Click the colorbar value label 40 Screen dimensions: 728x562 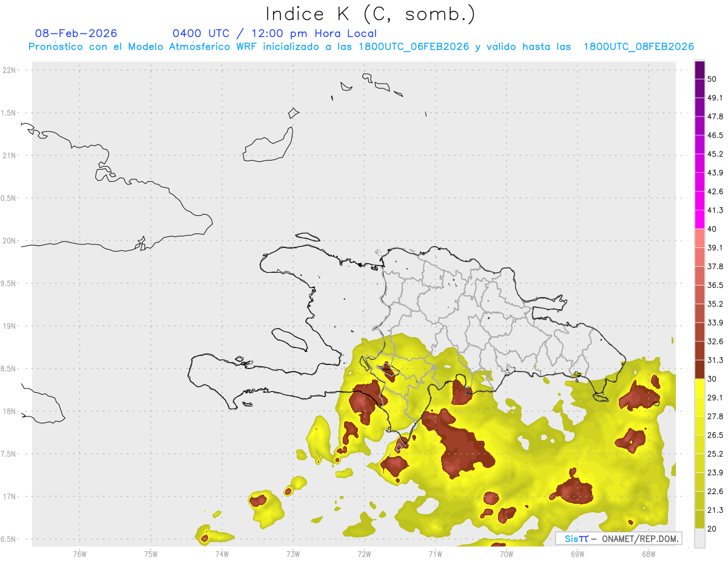(713, 229)
